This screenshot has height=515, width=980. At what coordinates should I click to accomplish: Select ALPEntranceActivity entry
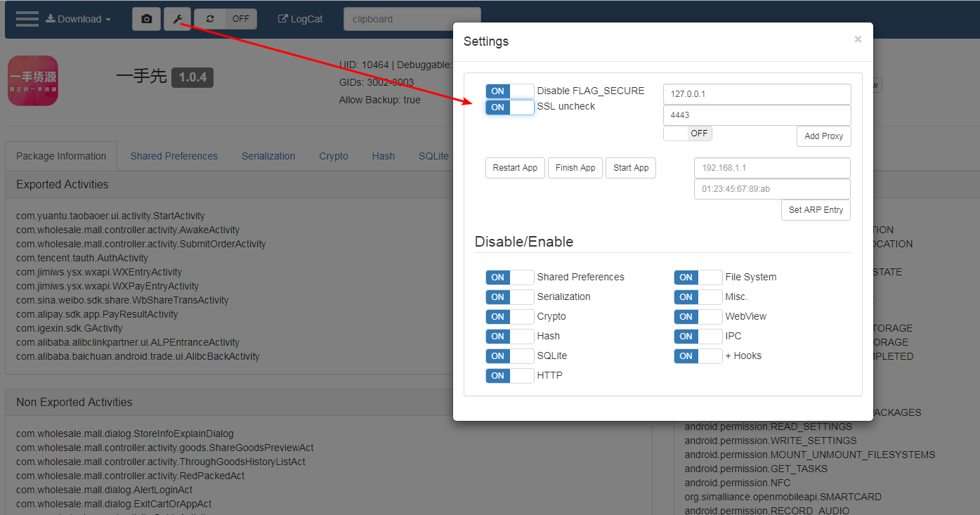tap(128, 342)
